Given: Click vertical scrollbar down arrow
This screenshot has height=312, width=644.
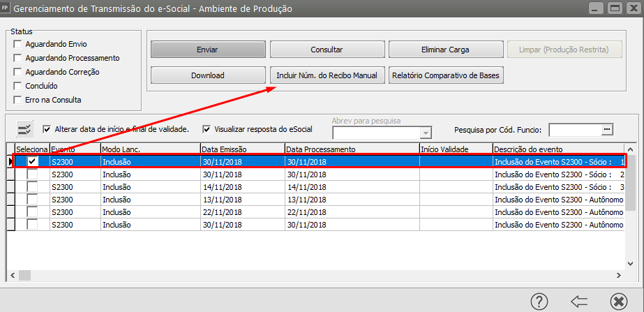Looking at the screenshot, I should 631,264.
